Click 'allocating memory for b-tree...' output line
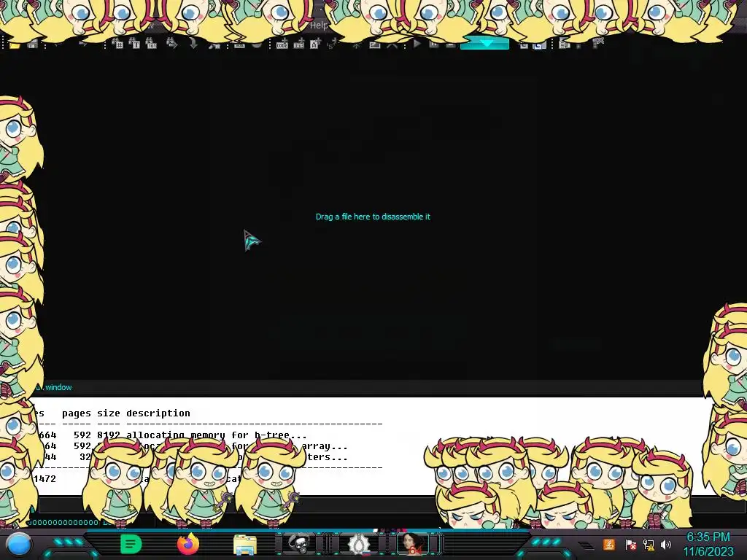The height and width of the screenshot is (560, 747). coord(216,435)
